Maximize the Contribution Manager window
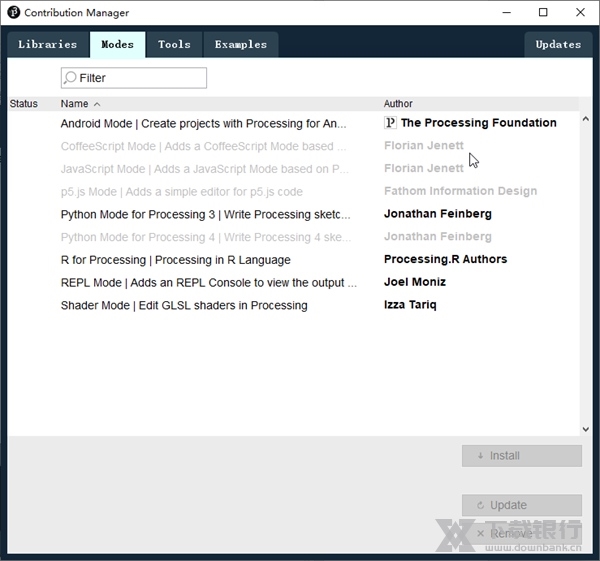The width and height of the screenshot is (600, 561). [x=543, y=13]
